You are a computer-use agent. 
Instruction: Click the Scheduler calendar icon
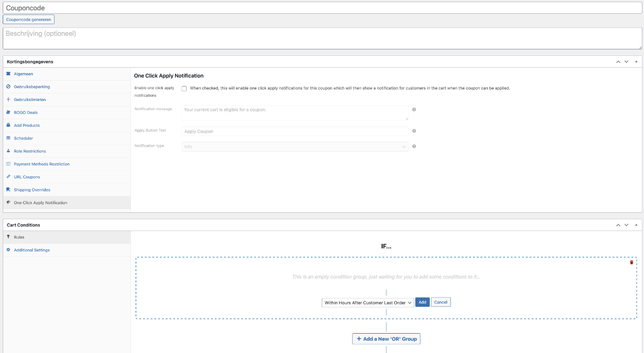pos(8,138)
